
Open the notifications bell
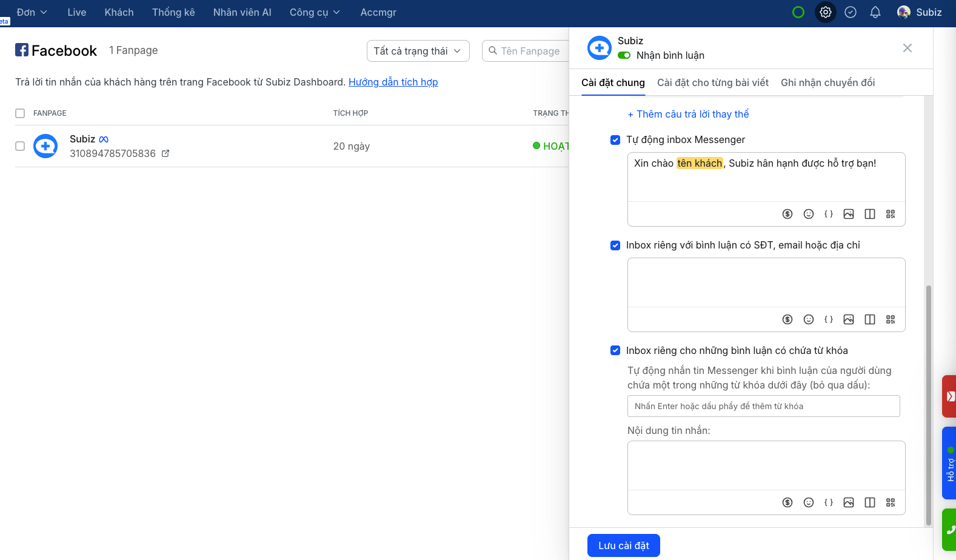coord(875,12)
